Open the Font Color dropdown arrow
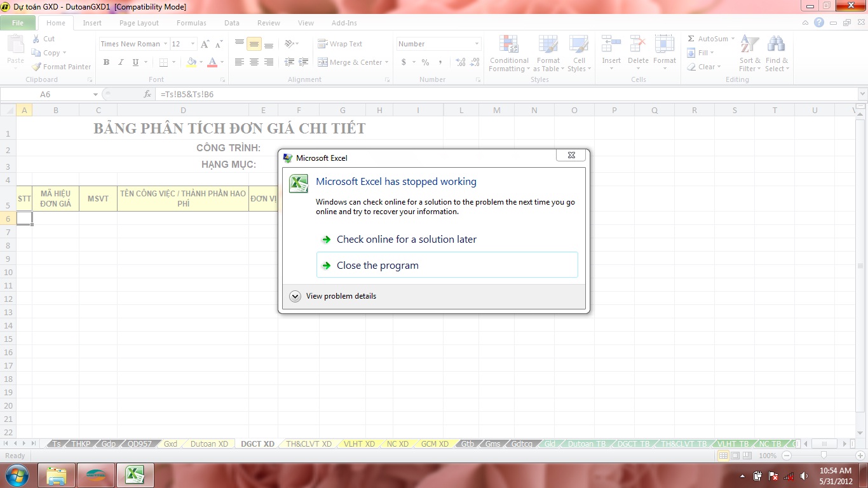This screenshot has width=868, height=488. click(222, 62)
